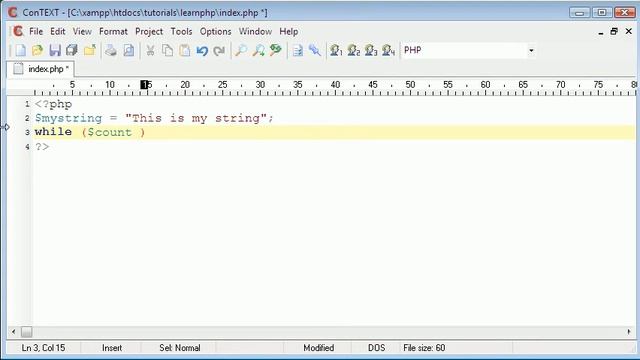Open the Help menu
This screenshot has width=640, height=360.
tap(289, 31)
